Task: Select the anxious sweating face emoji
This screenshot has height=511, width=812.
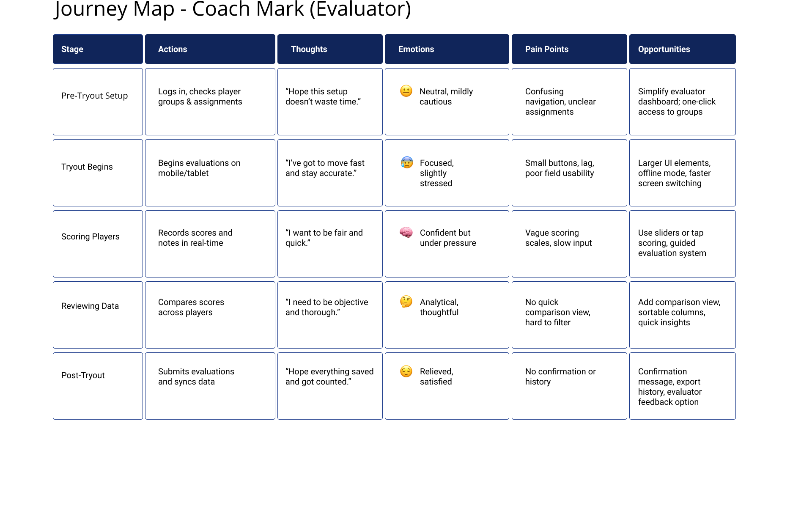Action: [407, 162]
